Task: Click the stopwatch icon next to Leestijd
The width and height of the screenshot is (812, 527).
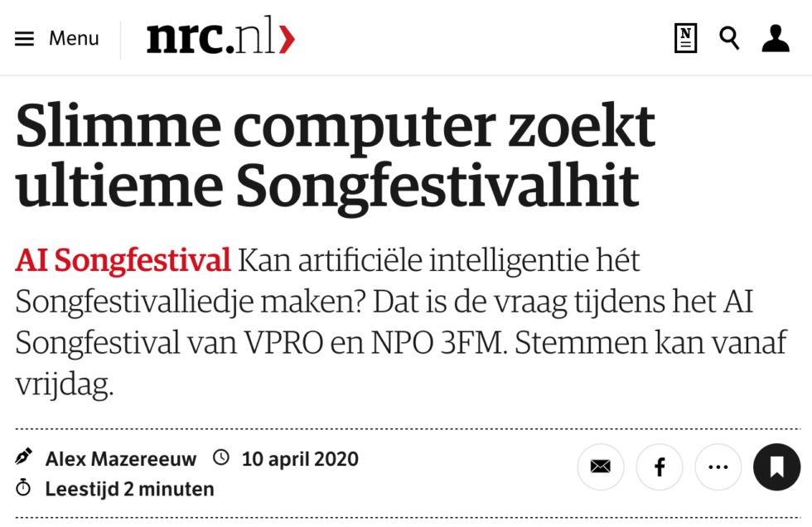Action: (22, 489)
